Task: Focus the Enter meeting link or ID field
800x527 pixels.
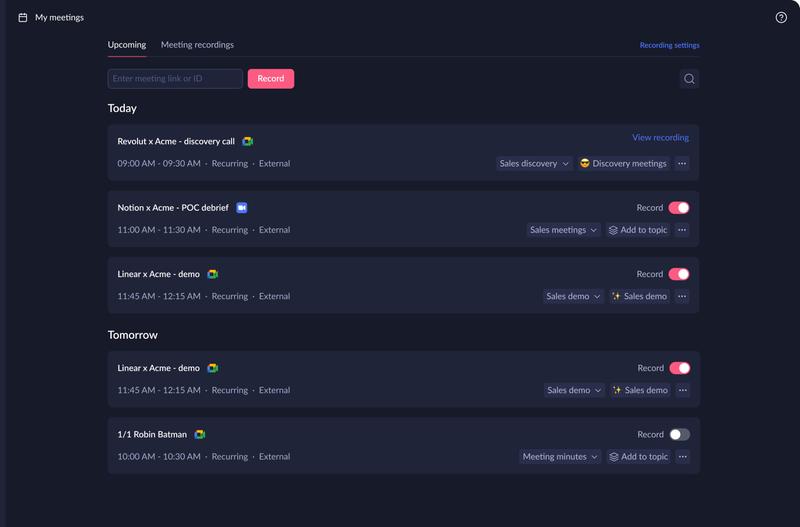Action: point(175,79)
